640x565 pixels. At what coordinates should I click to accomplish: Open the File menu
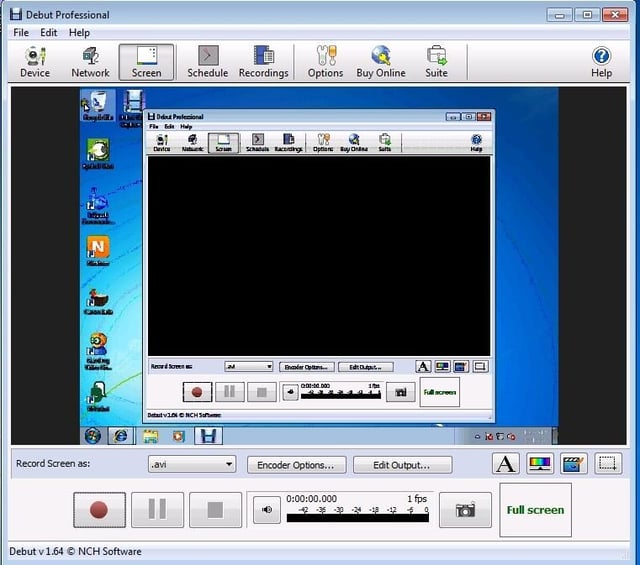pos(21,33)
